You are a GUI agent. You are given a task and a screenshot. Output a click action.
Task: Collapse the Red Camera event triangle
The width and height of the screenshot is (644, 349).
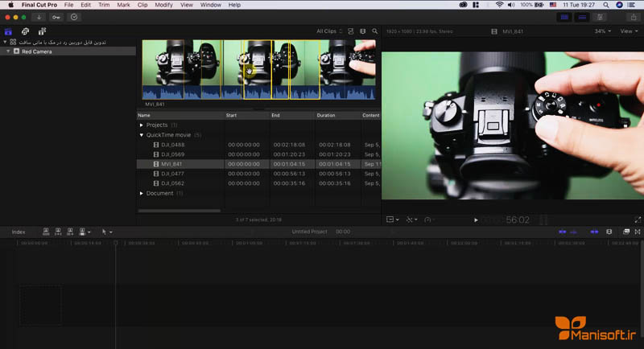(x=8, y=51)
